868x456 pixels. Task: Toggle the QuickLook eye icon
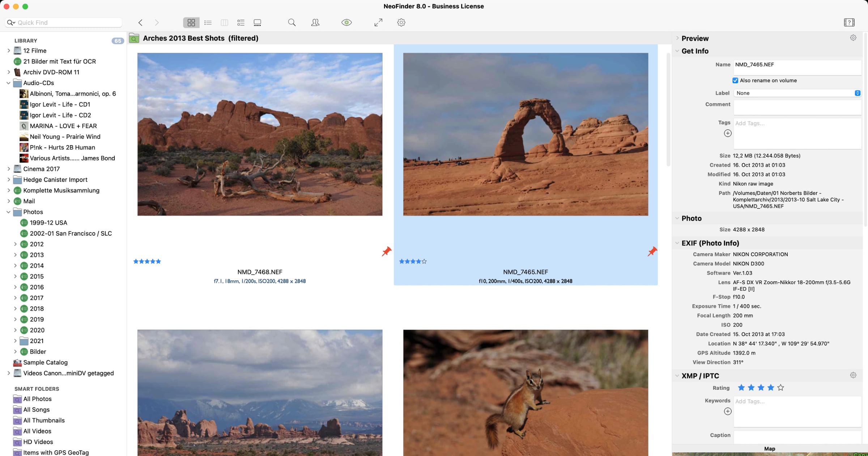tap(346, 22)
